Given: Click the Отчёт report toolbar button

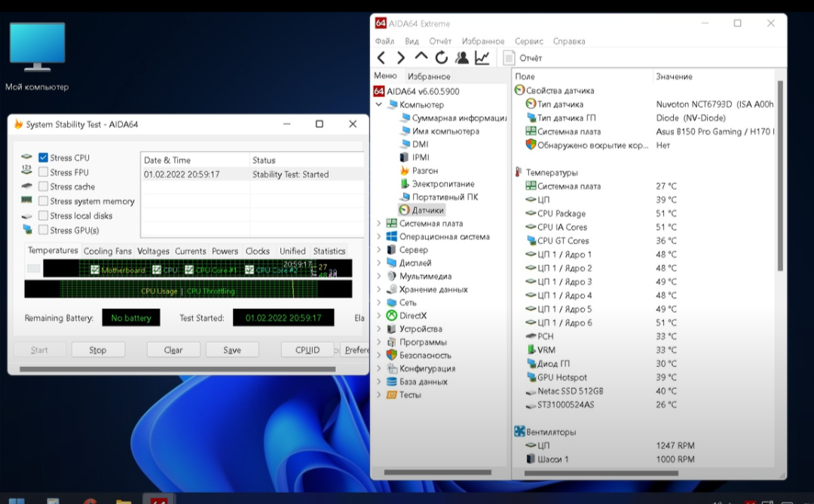Looking at the screenshot, I should pos(523,58).
